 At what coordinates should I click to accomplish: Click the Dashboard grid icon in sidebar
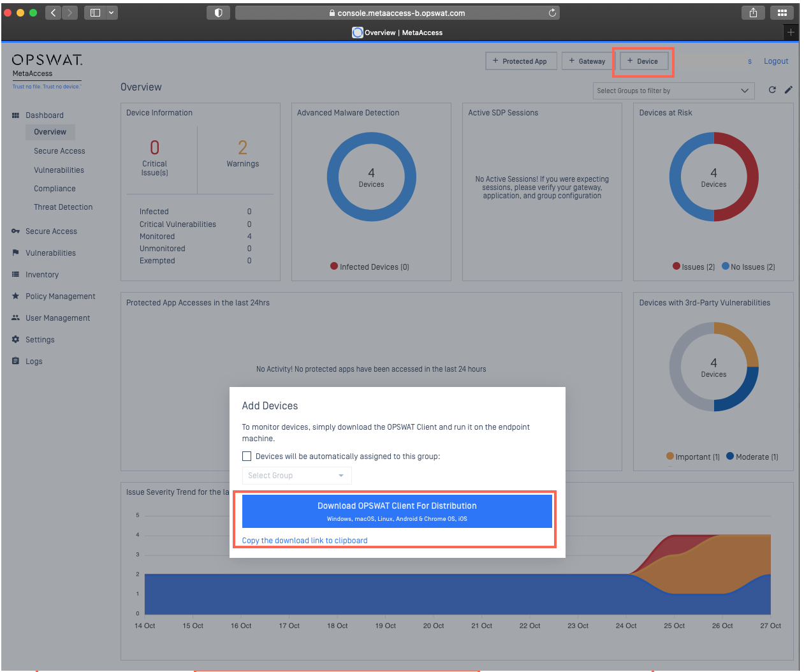15,115
